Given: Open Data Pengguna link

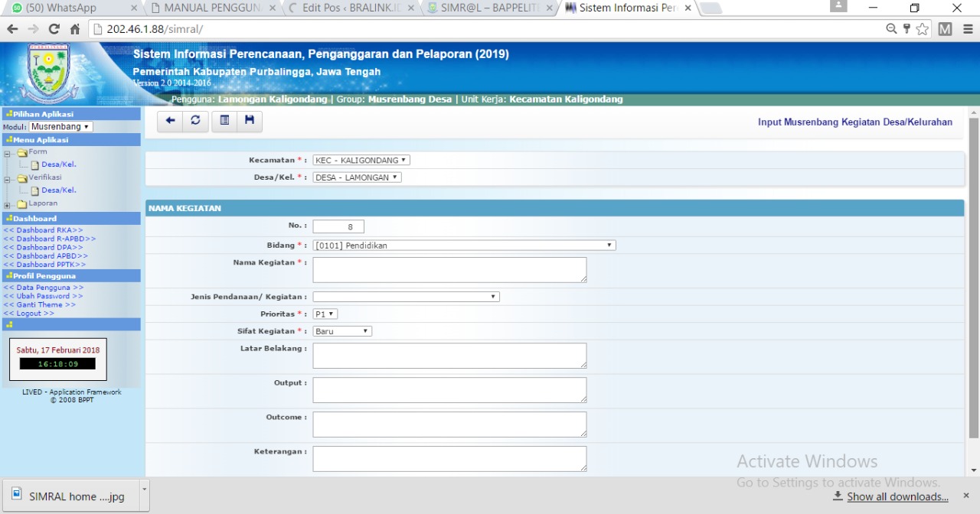Looking at the screenshot, I should click(44, 288).
